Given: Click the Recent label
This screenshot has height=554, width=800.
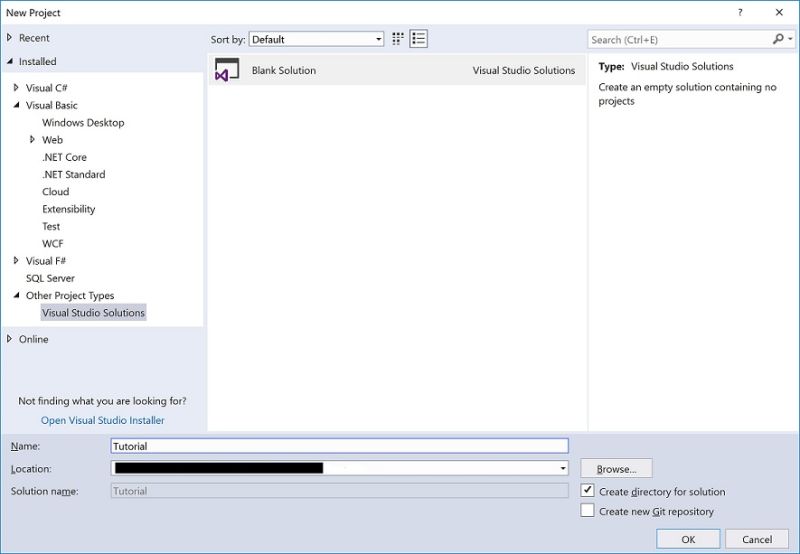Looking at the screenshot, I should pyautogui.click(x=34, y=38).
